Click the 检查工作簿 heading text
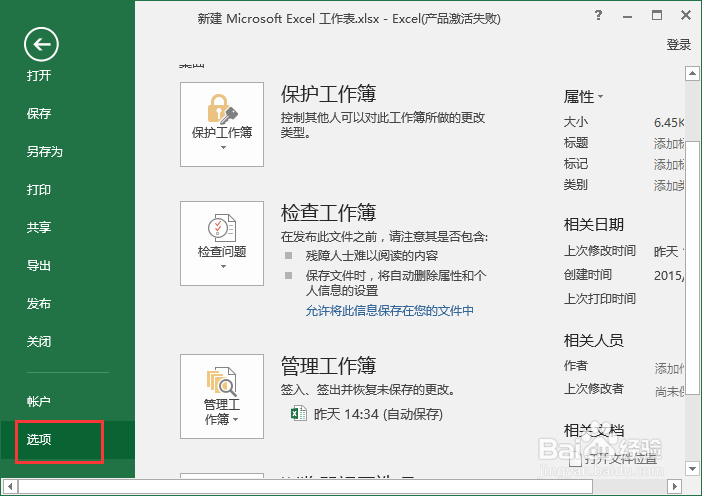The image size is (702, 496). click(x=328, y=212)
